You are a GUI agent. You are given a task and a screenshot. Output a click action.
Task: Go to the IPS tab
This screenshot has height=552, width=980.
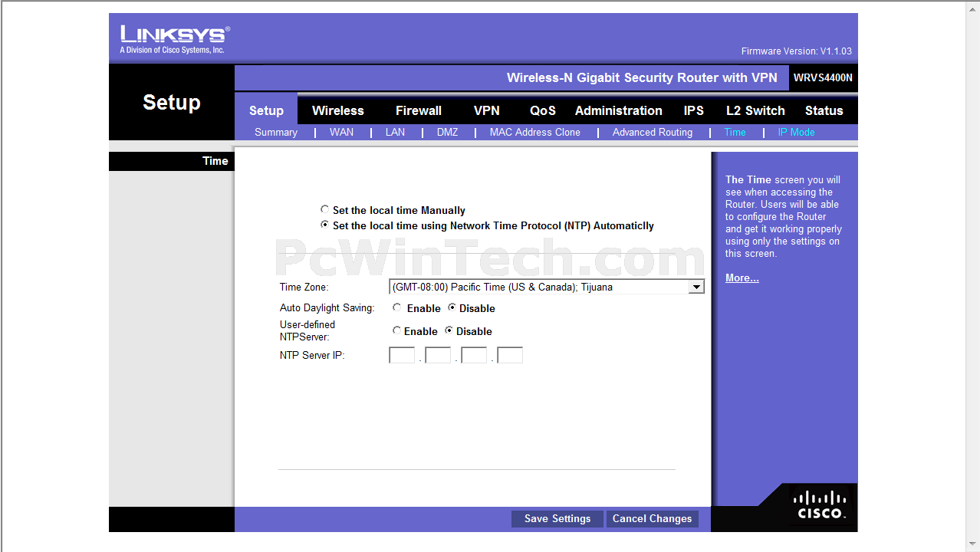point(694,110)
